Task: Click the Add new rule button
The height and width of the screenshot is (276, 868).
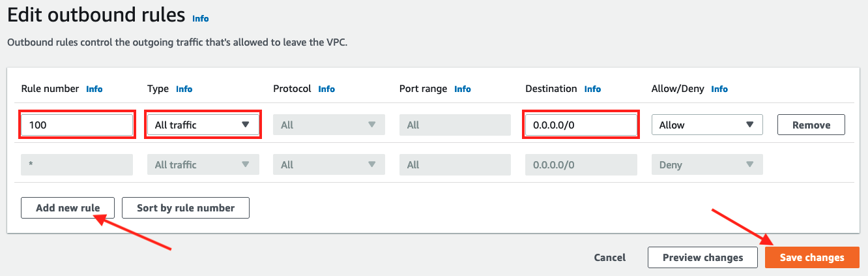Action: [68, 208]
